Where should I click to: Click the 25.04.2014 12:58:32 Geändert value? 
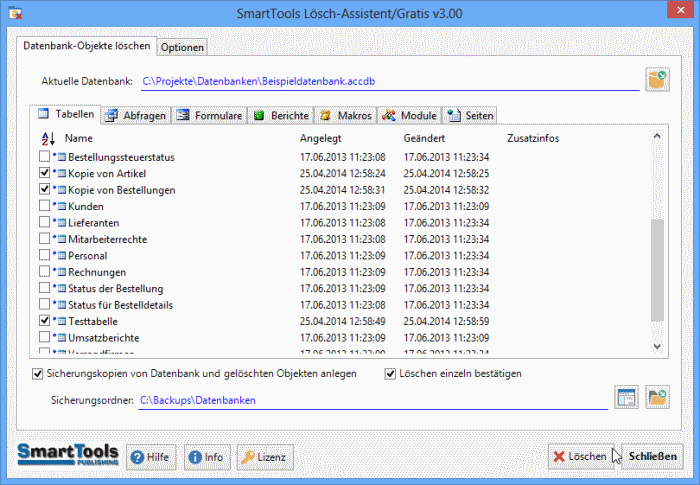(446, 190)
